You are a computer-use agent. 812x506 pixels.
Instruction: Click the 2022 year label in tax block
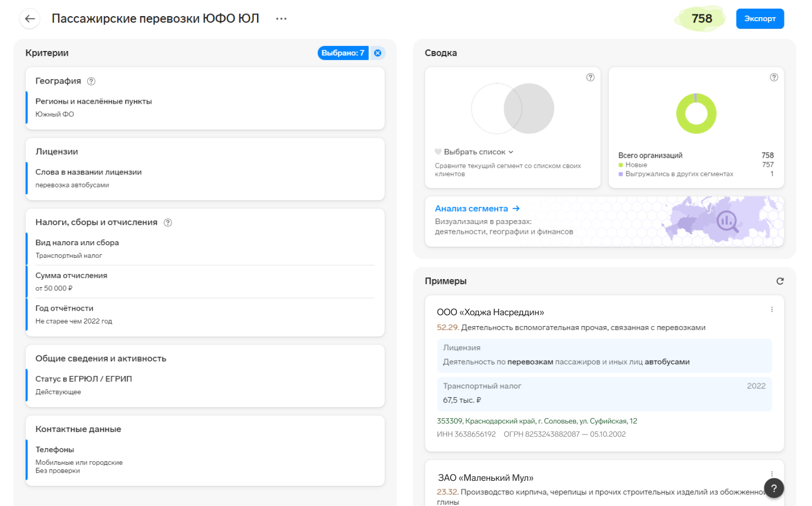756,386
